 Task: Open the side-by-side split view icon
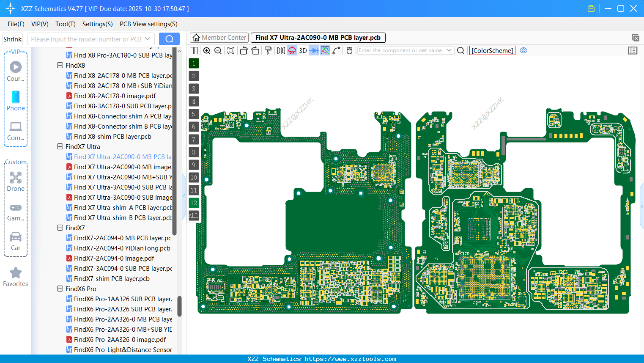194,50
